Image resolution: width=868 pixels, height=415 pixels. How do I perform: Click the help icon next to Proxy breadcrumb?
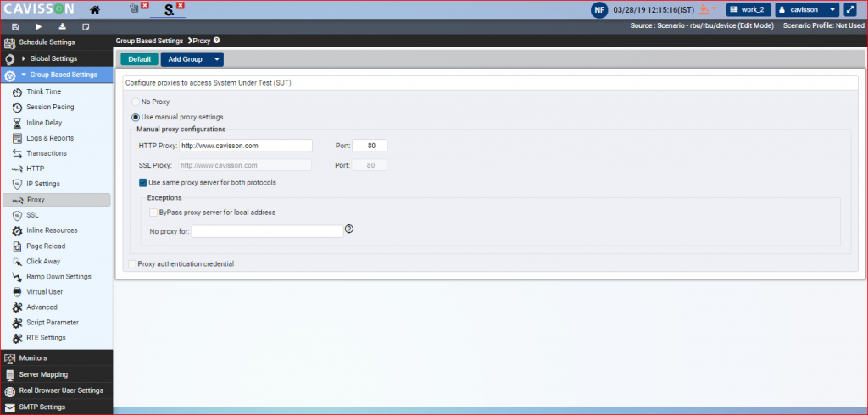216,41
